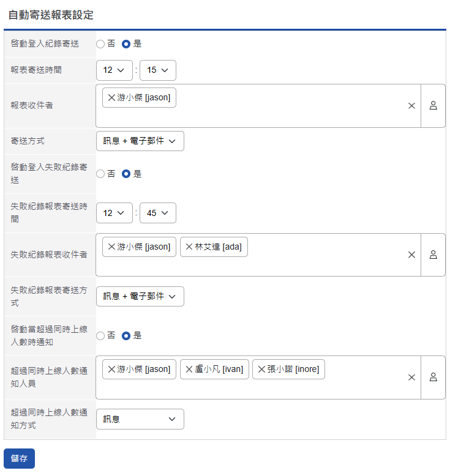Remove 林艾達 [ada] from 失敗紀錄報表收件者
The width and height of the screenshot is (450, 476).
(189, 247)
